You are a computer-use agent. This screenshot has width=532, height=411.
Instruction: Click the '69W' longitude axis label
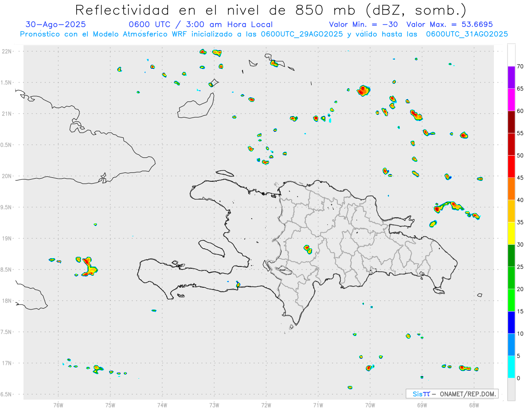(x=422, y=405)
